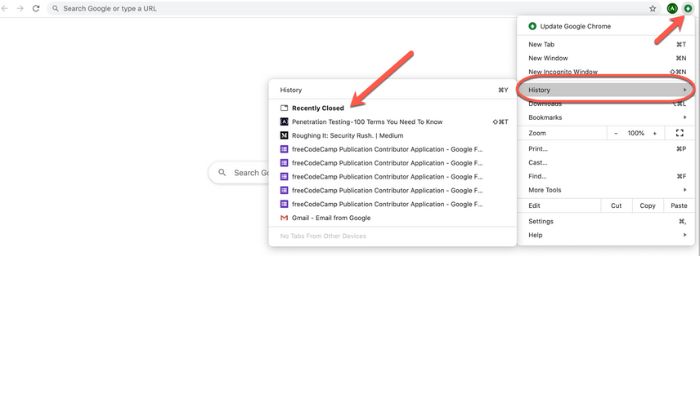This screenshot has width=700, height=400.
Task: Increase zoom with plus button
Action: pyautogui.click(x=655, y=133)
